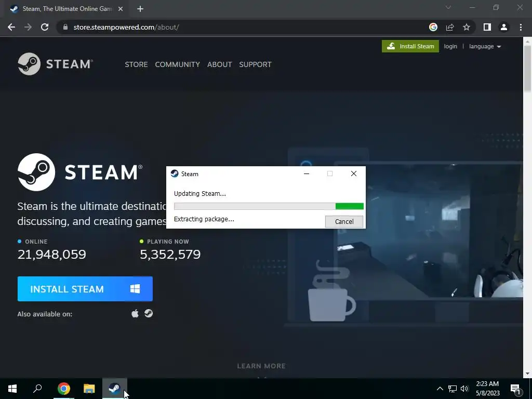Cancel the Steam update dialog
Viewport: 532px width, 399px height.
tap(344, 221)
